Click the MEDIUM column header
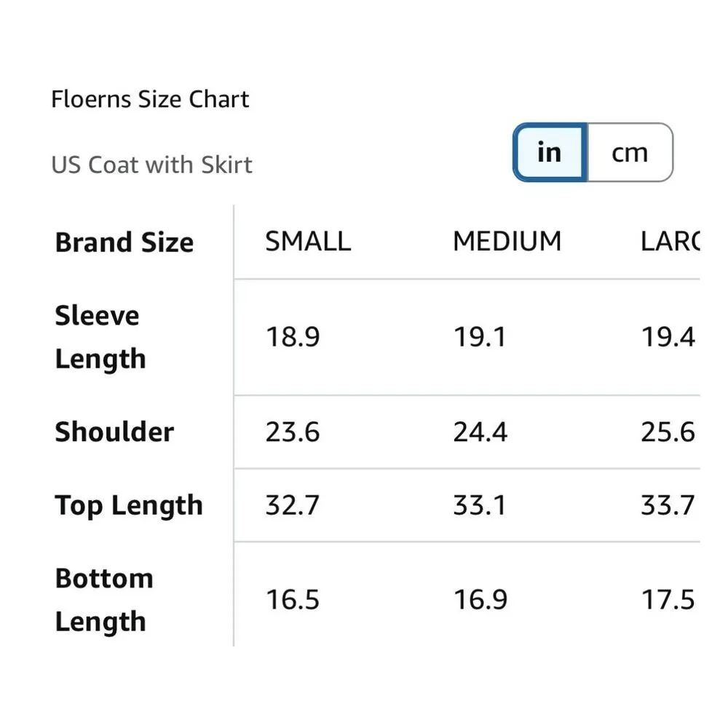 click(x=507, y=241)
